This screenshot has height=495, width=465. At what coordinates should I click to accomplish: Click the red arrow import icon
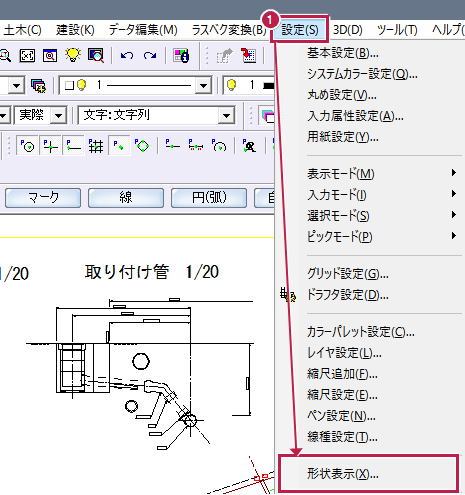(x=249, y=56)
